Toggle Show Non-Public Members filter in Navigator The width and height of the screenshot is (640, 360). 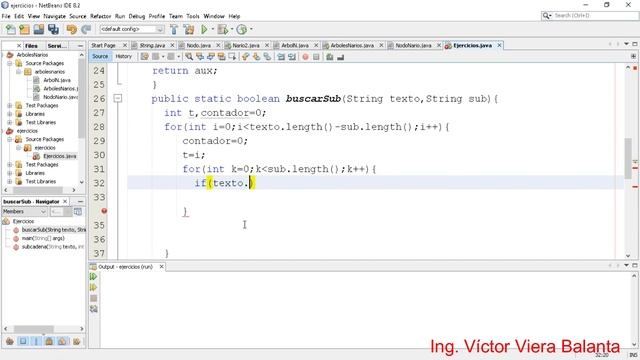tap(49, 341)
